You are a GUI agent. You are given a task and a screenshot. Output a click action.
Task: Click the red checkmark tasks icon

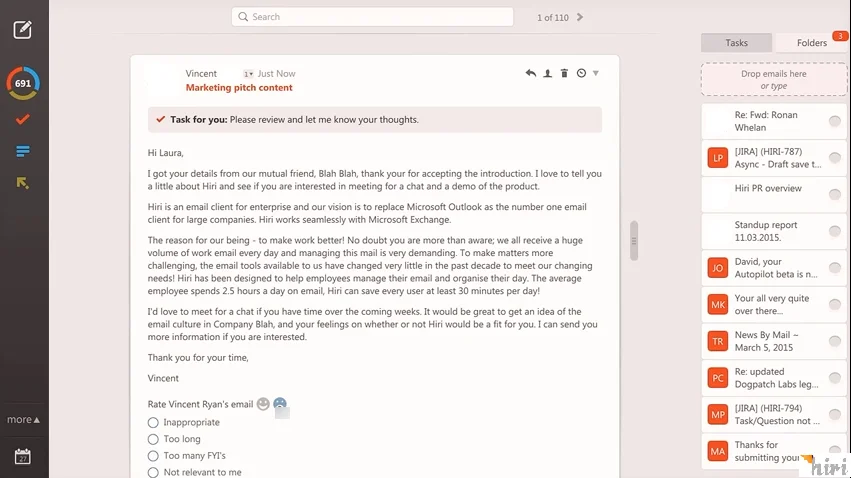23,119
